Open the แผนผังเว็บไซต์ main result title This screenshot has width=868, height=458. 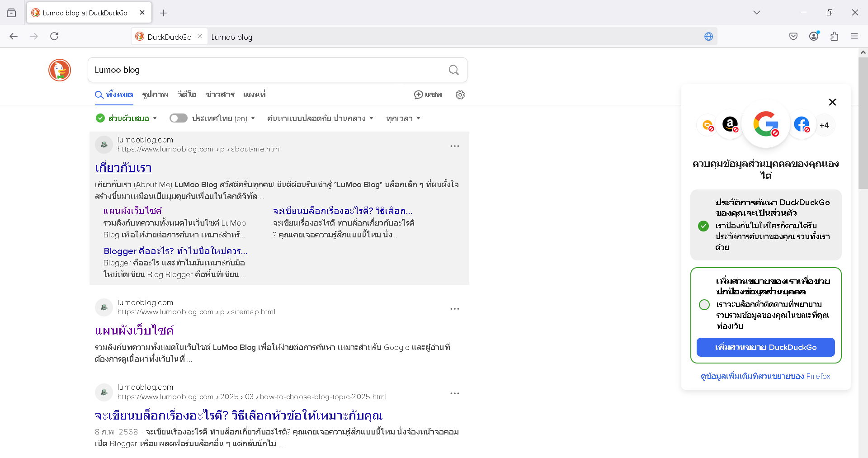pyautogui.click(x=134, y=331)
